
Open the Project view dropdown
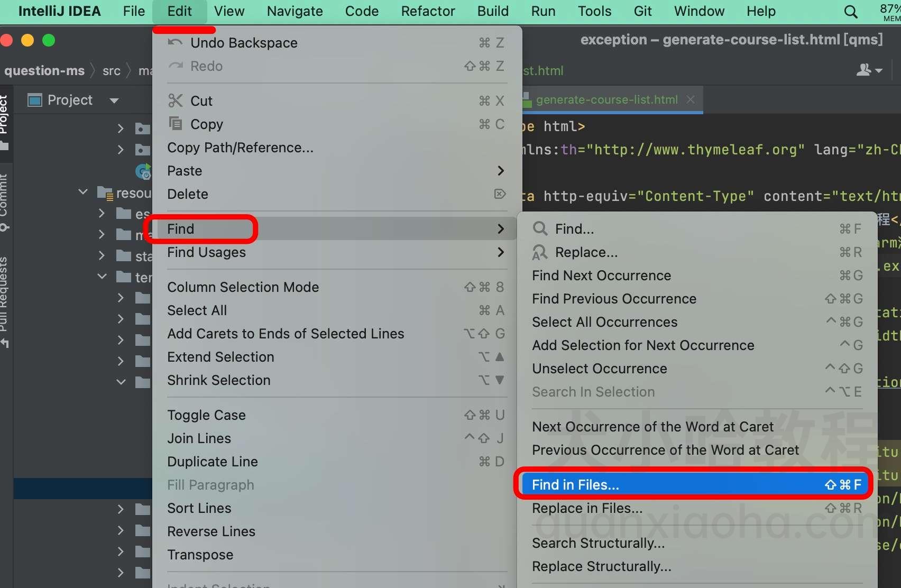pyautogui.click(x=114, y=100)
